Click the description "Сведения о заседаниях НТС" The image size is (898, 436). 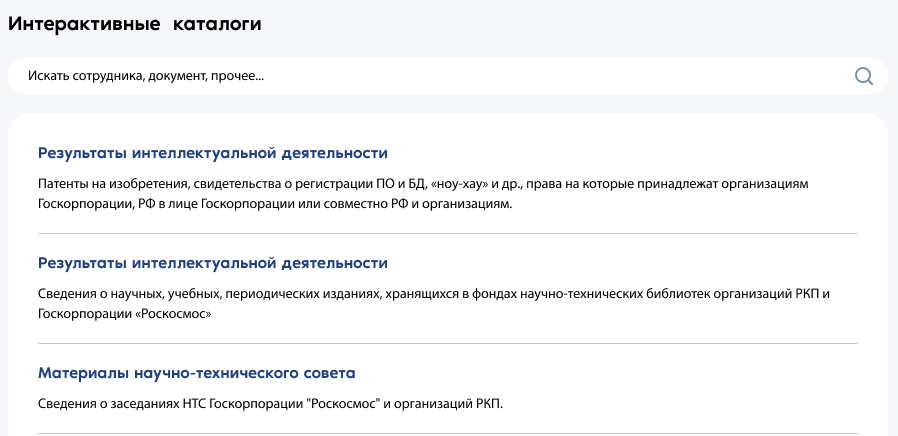[x=270, y=405]
